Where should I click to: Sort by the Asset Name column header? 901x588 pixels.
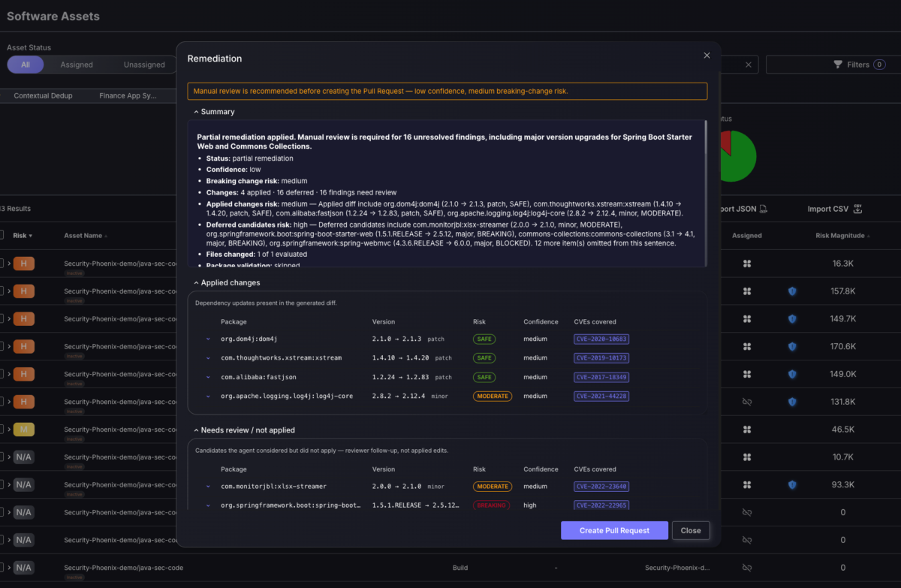(86, 235)
